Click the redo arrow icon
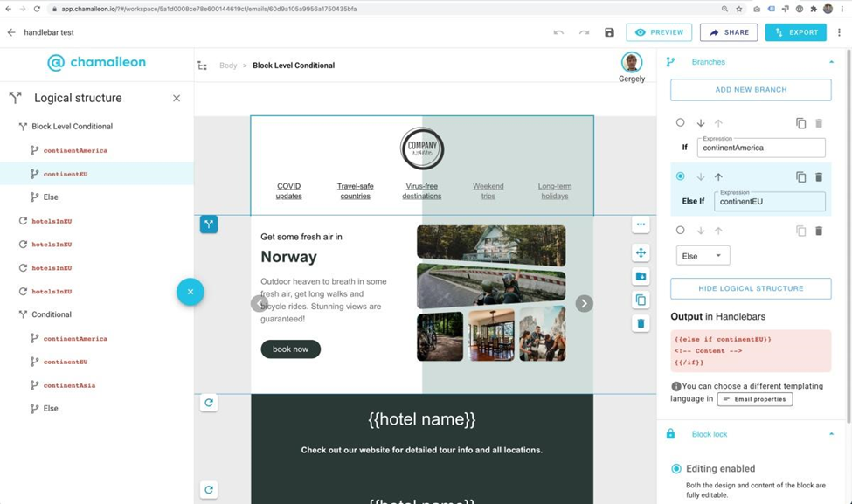The width and height of the screenshot is (852, 504). click(x=584, y=32)
